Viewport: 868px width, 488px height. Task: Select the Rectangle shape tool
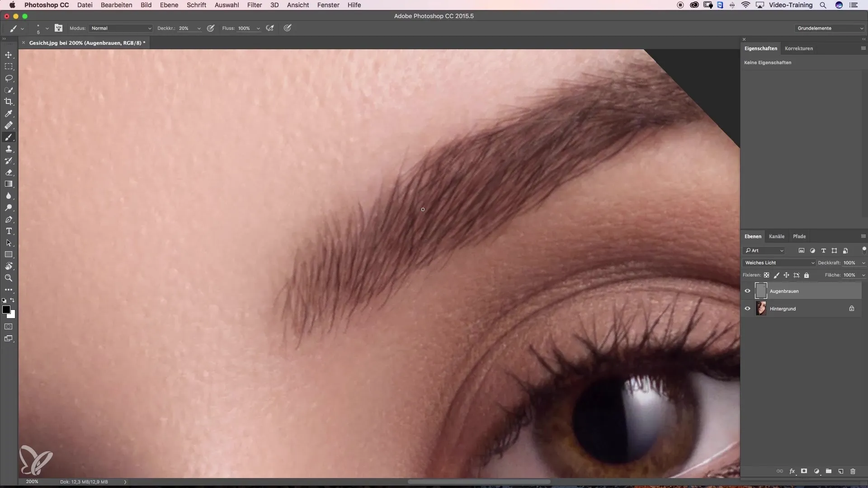(x=9, y=254)
